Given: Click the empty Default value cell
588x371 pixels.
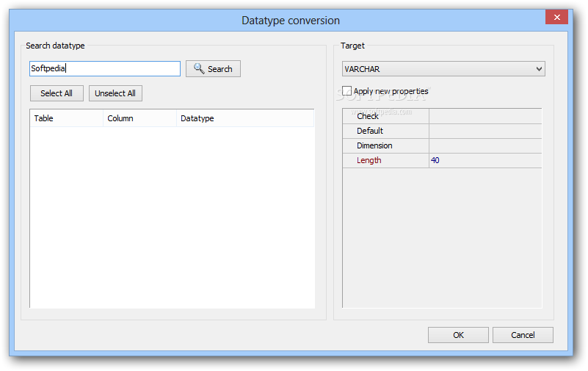Looking at the screenshot, I should 485,131.
